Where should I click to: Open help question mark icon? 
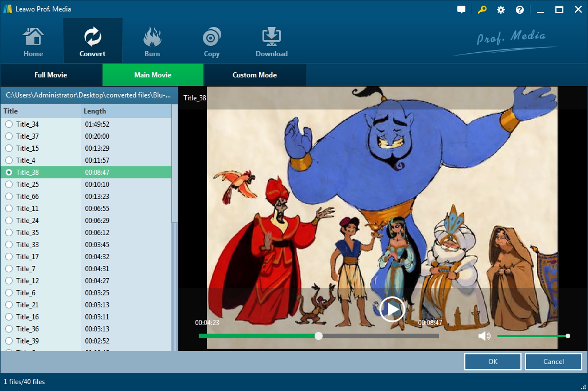point(520,10)
